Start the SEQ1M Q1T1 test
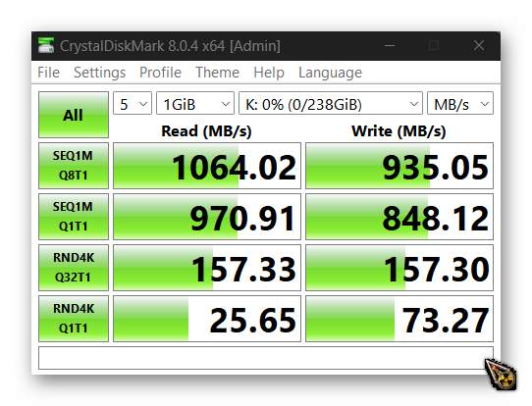 coord(74,217)
